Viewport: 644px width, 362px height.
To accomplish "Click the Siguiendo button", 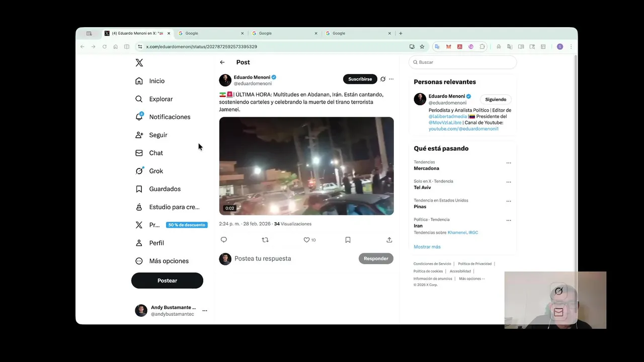I will click(496, 100).
